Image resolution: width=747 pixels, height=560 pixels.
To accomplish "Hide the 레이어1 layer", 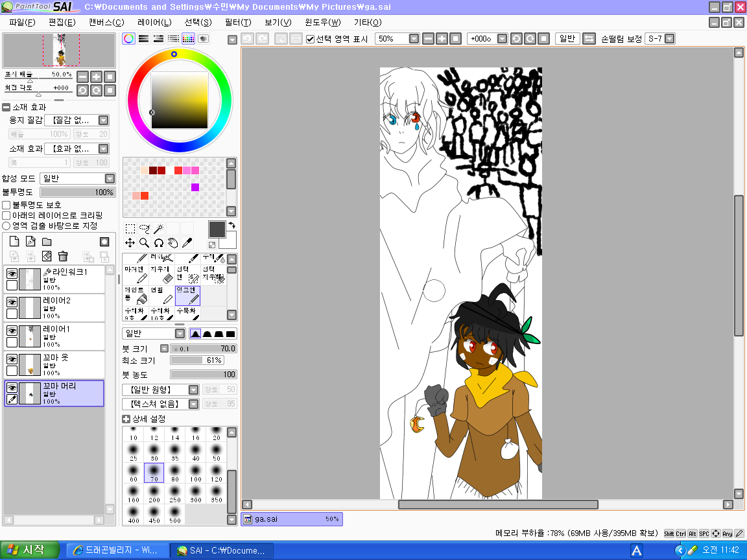I will [12, 331].
